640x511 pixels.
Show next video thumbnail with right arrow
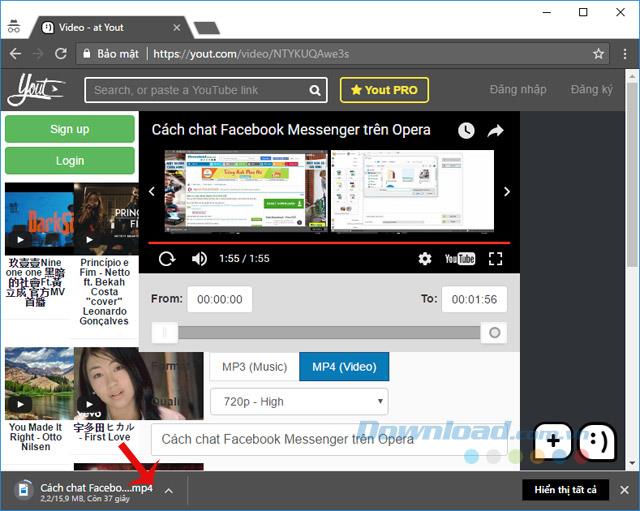(507, 191)
